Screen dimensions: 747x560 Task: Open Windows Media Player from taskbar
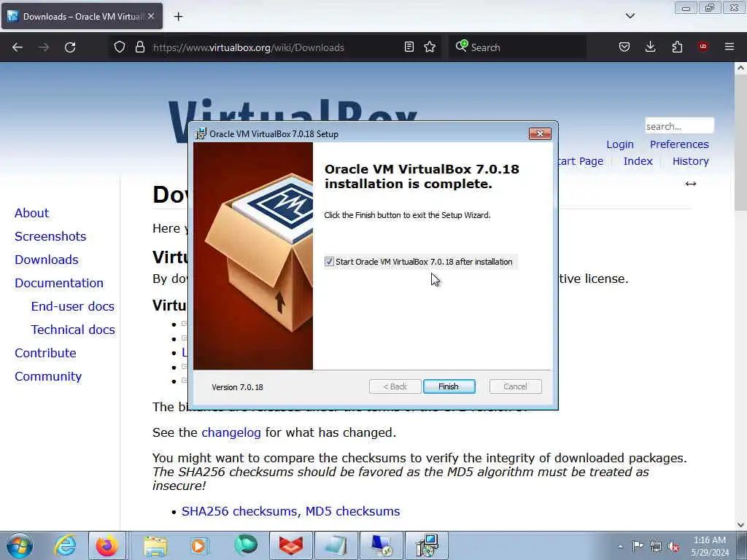click(199, 546)
